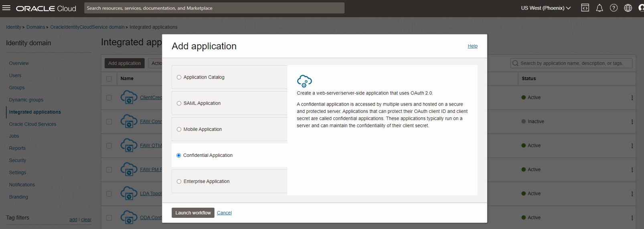This screenshot has width=644, height=229.
Task: Open Oracle Cloud Services in the sidebar
Action: 32,124
